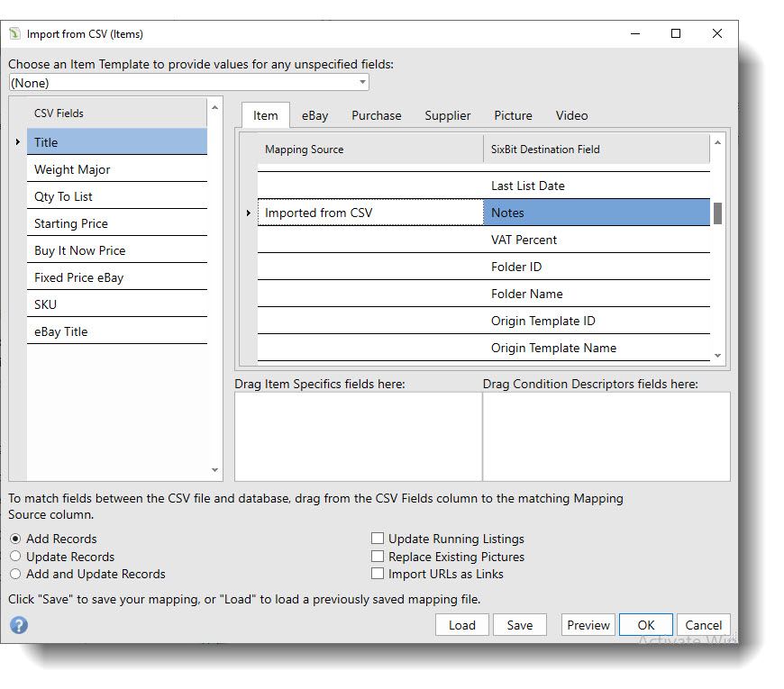Click the row selector arrow beside Title
This screenshot has width=784, height=689.
coord(18,142)
